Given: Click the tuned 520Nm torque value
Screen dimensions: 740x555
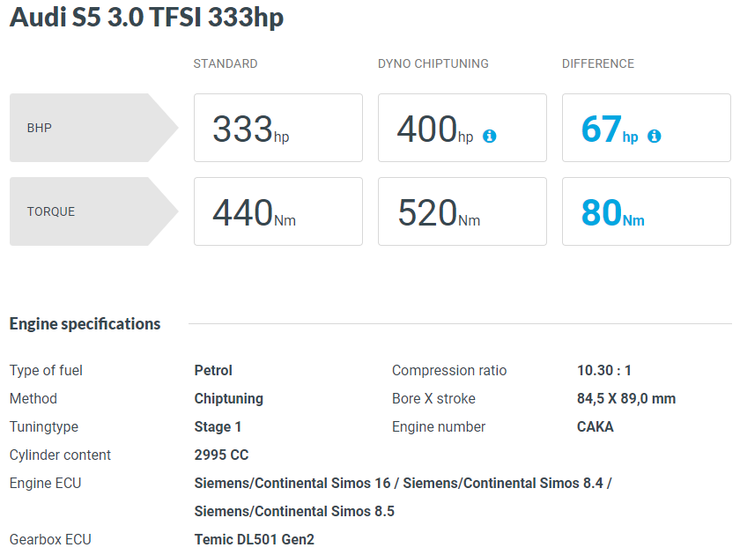Looking at the screenshot, I should tap(439, 212).
